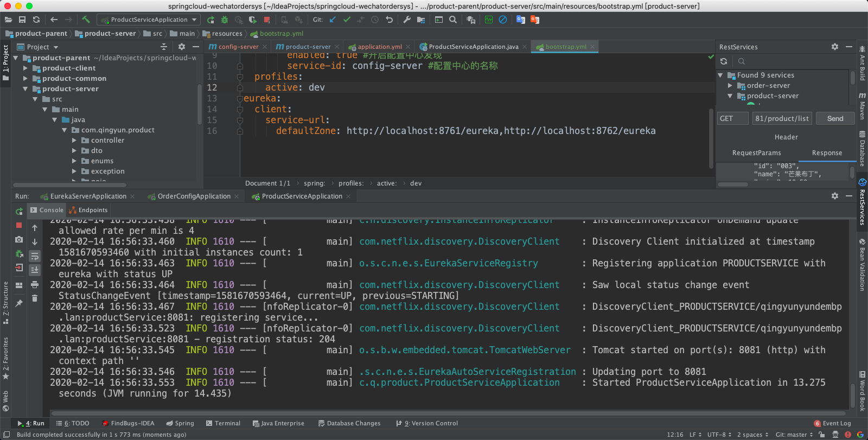The image size is (868, 440).
Task: Toggle scroll to end of console
Action: (35, 270)
